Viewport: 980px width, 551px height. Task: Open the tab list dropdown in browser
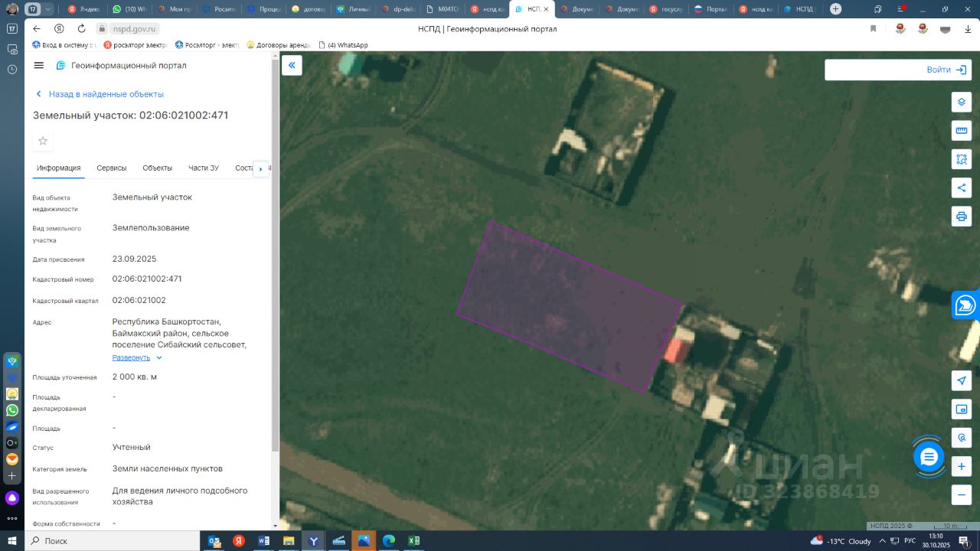(48, 9)
